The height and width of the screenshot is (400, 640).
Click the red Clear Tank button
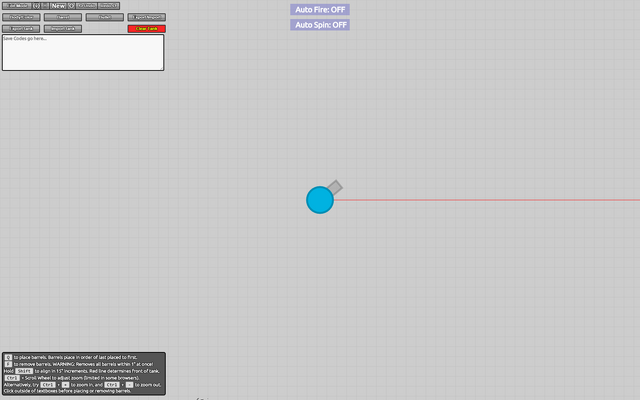click(x=147, y=29)
